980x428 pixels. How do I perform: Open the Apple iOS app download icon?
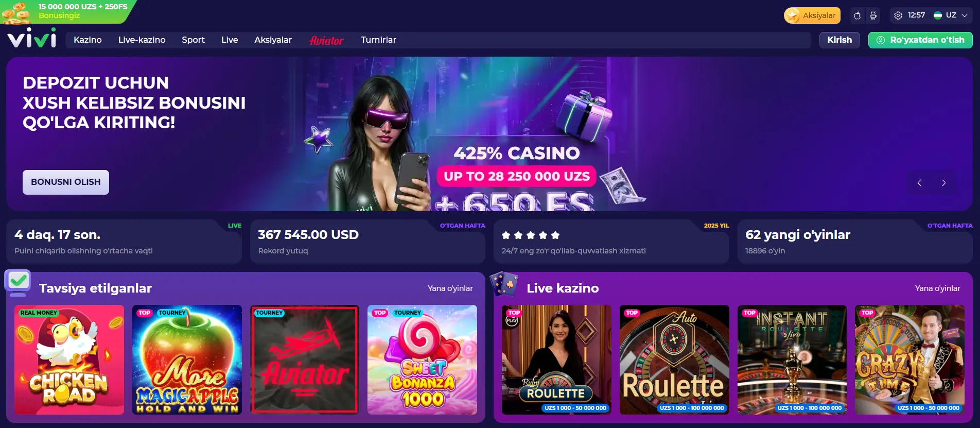[x=857, y=15]
